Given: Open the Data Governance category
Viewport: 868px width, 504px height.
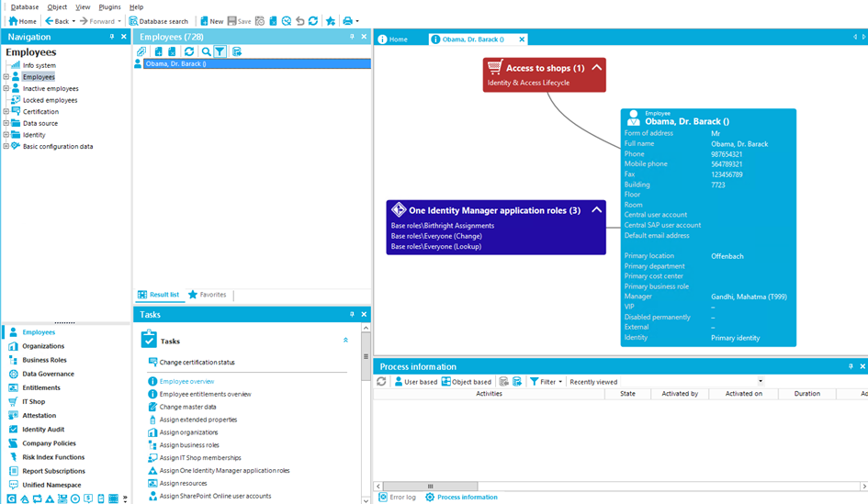Looking at the screenshot, I should 48,375.
